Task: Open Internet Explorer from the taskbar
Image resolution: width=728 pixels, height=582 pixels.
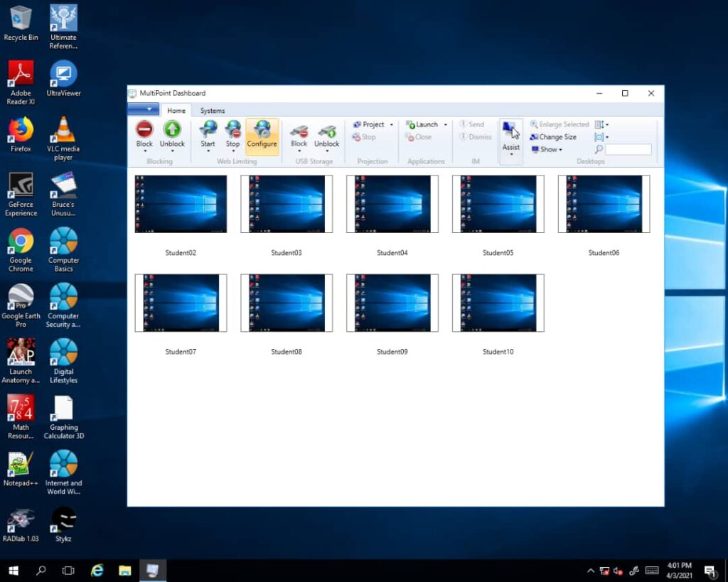Action: [x=97, y=571]
